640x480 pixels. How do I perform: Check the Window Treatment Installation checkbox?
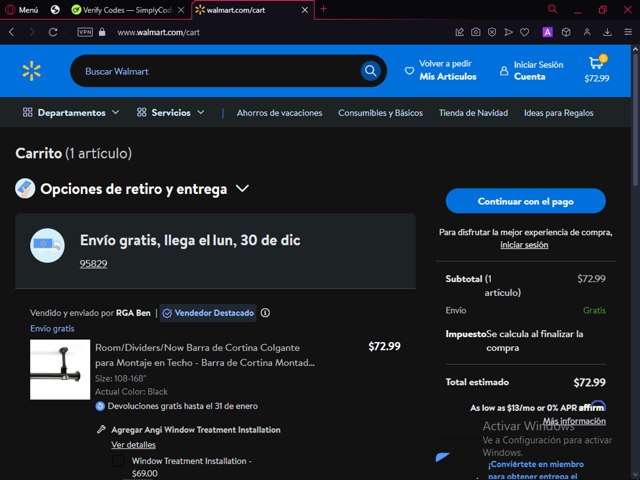point(118,461)
